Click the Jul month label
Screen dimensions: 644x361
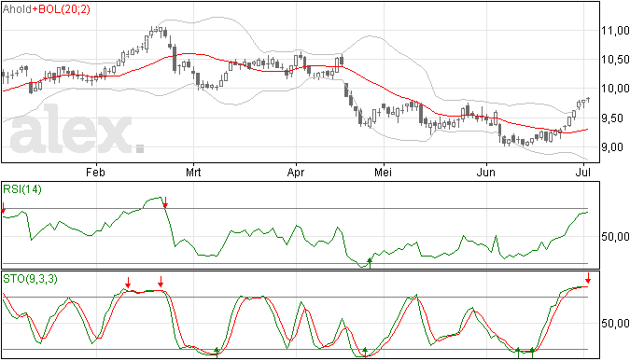583,172
